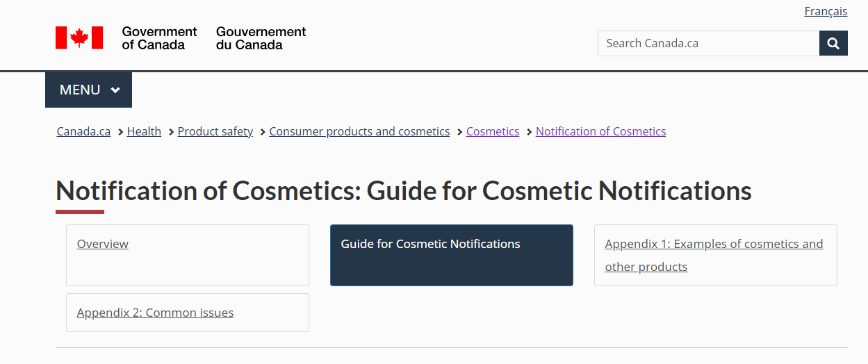Image resolution: width=868 pixels, height=364 pixels.
Task: Open the Overview section tab
Action: point(103,244)
